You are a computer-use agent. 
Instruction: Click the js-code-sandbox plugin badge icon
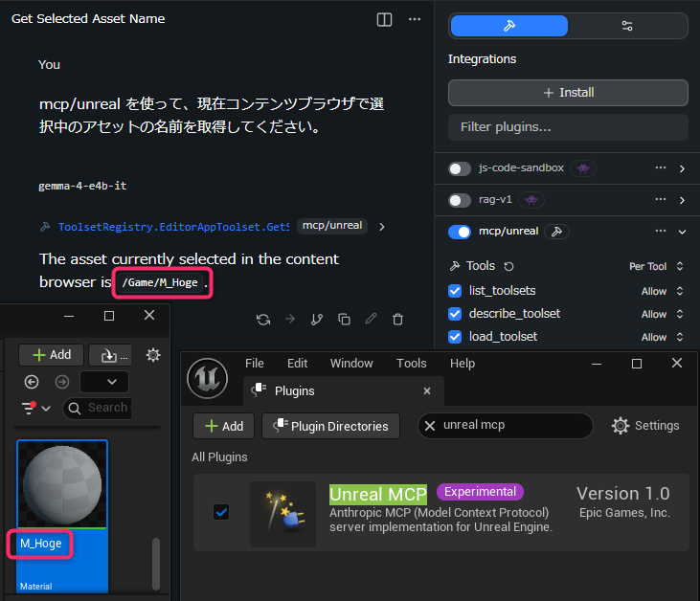click(583, 168)
